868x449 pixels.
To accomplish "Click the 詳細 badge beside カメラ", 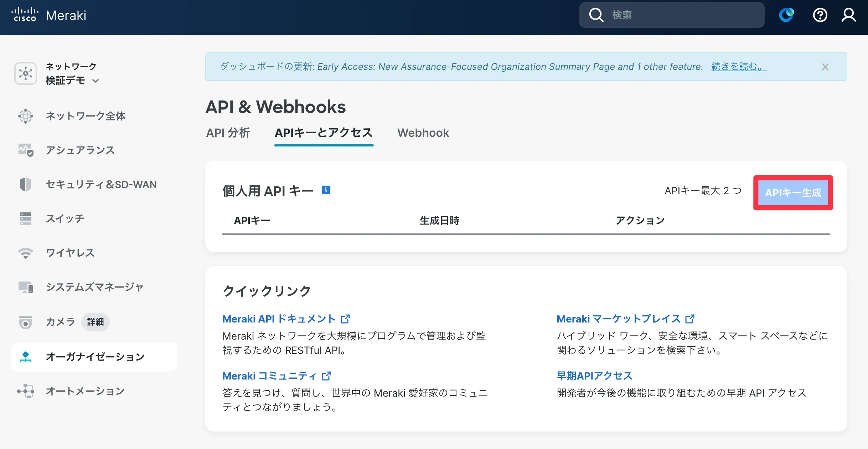I will tap(95, 322).
